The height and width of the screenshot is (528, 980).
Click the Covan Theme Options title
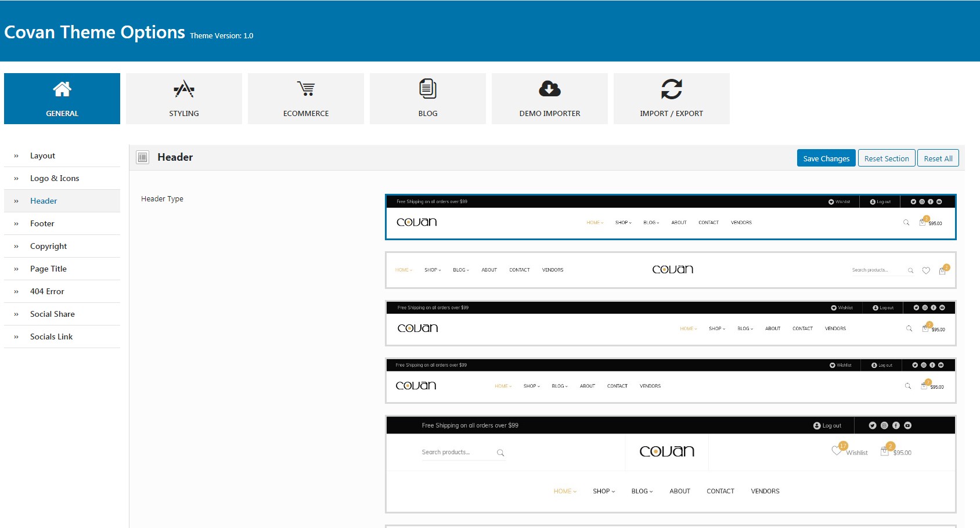(95, 32)
